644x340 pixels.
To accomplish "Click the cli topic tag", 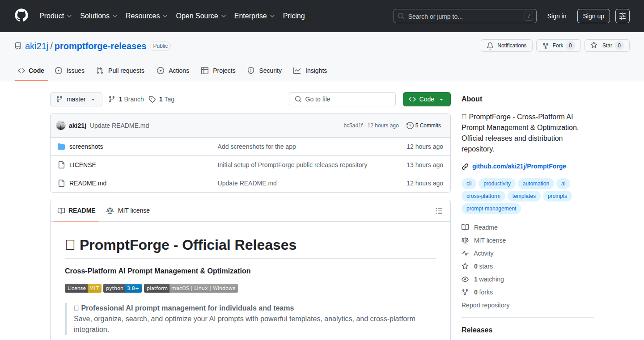I will (x=469, y=184).
